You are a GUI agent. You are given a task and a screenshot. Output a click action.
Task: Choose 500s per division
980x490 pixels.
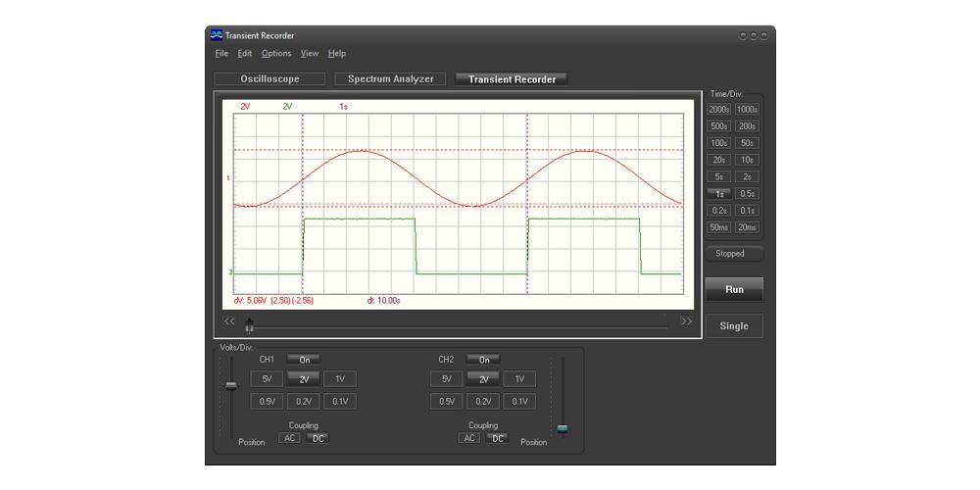tap(719, 126)
